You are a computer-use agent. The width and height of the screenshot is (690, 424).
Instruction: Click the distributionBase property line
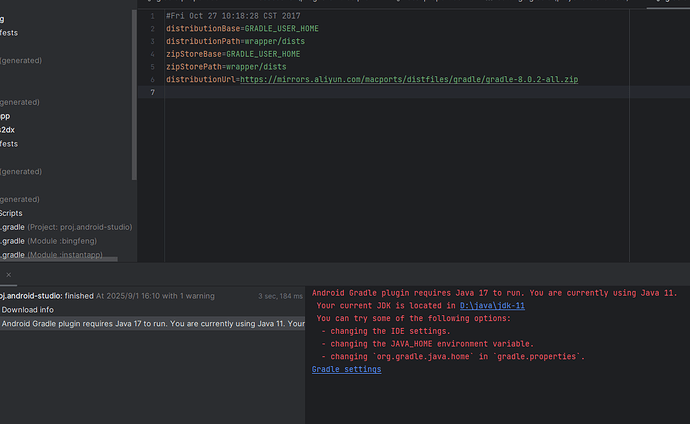[x=242, y=29]
